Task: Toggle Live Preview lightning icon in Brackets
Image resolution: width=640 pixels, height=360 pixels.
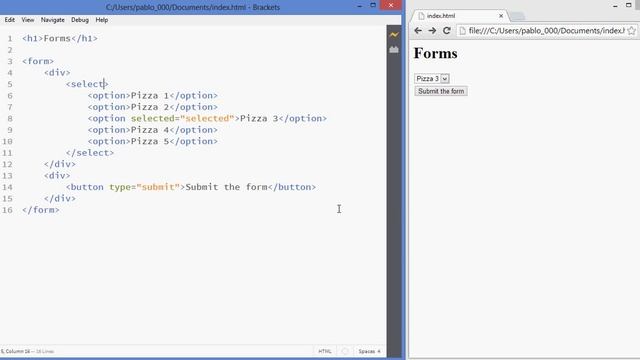Action: coord(394,35)
